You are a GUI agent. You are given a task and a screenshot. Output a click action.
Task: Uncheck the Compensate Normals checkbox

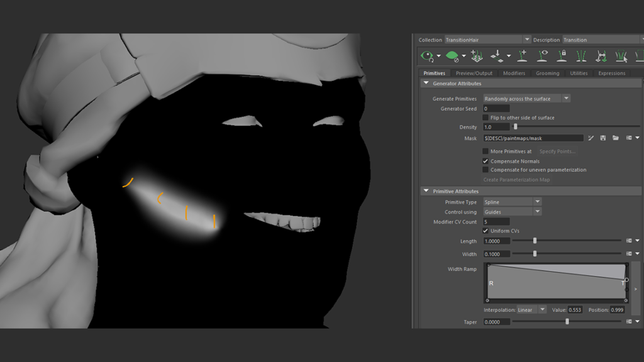click(486, 161)
